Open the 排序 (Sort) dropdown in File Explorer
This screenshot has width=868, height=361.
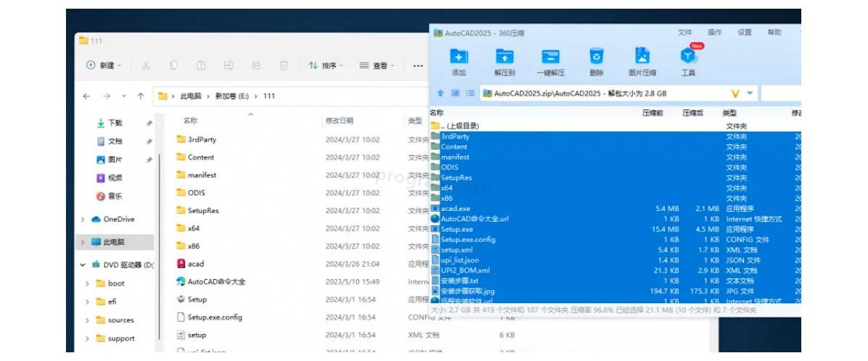(326, 65)
